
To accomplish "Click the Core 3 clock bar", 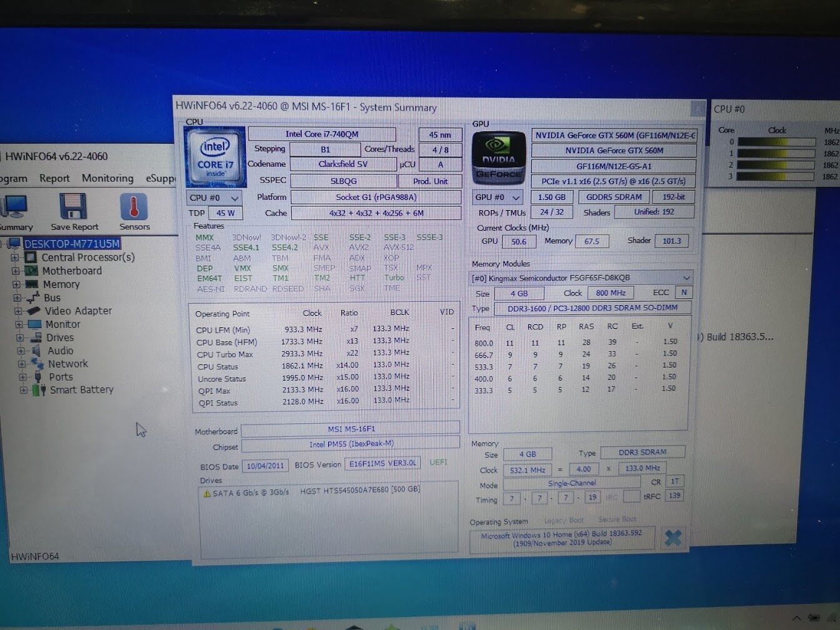I will (776, 177).
